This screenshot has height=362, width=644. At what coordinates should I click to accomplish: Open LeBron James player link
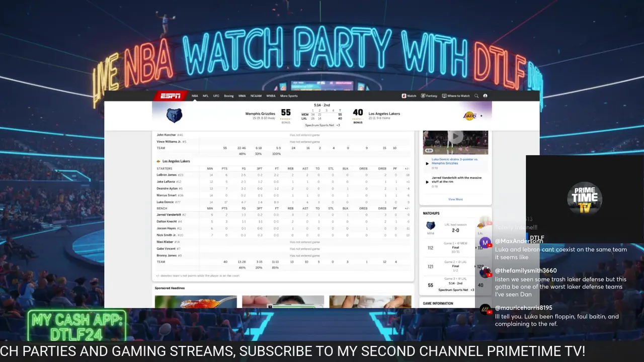point(167,175)
